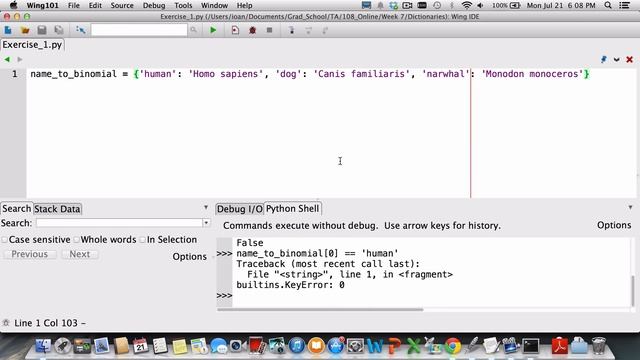
Task: Open the File menu
Action: click(74, 5)
